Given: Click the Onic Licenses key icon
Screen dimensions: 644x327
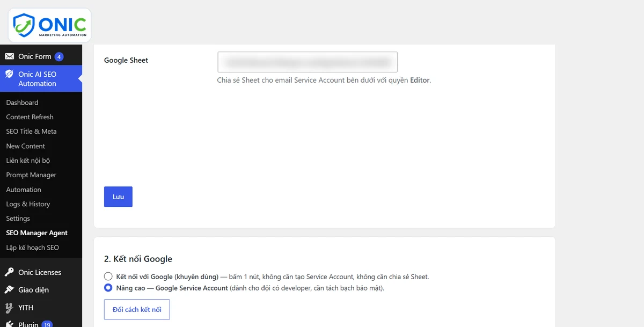Looking at the screenshot, I should coord(9,272).
